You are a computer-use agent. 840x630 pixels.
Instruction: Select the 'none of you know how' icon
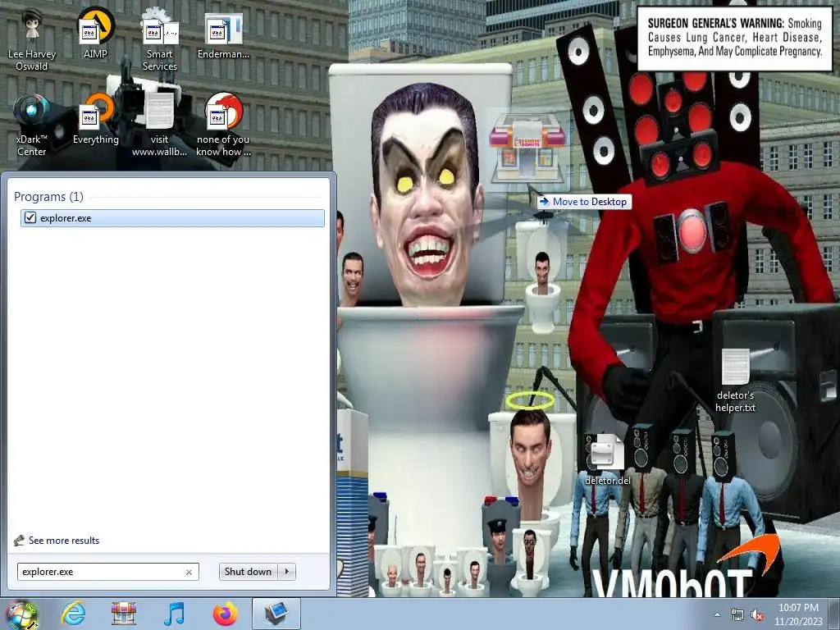coord(223,125)
